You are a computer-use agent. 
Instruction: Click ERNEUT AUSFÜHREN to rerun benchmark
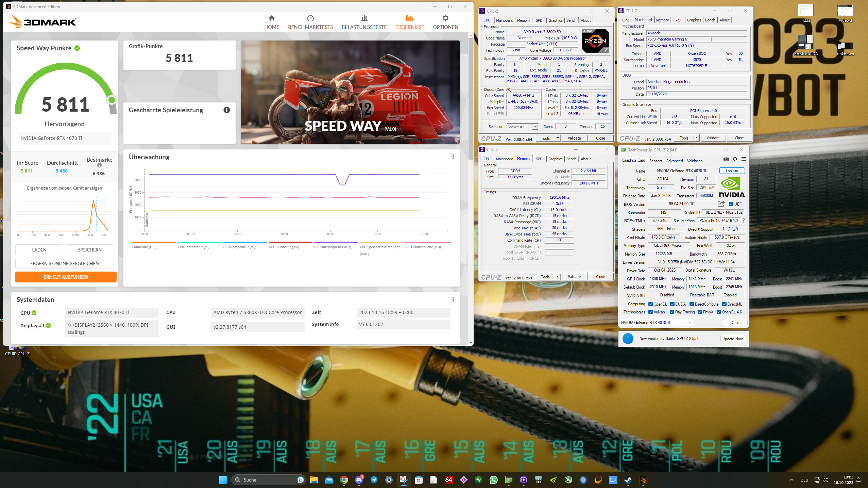66,277
